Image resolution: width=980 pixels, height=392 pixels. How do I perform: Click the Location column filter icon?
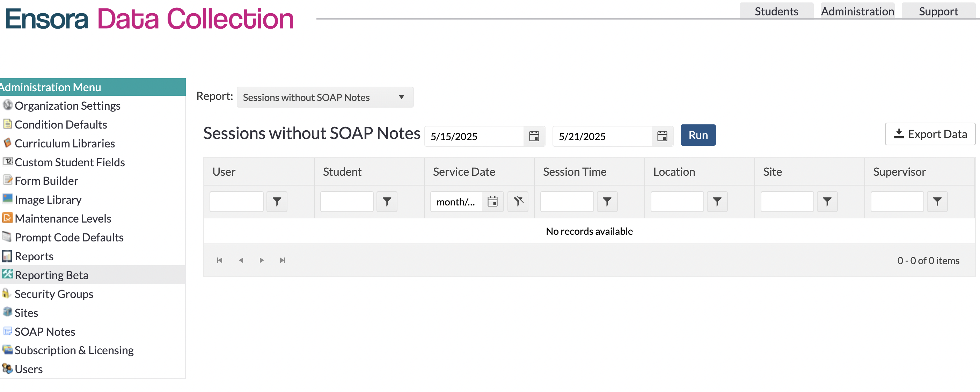point(717,202)
